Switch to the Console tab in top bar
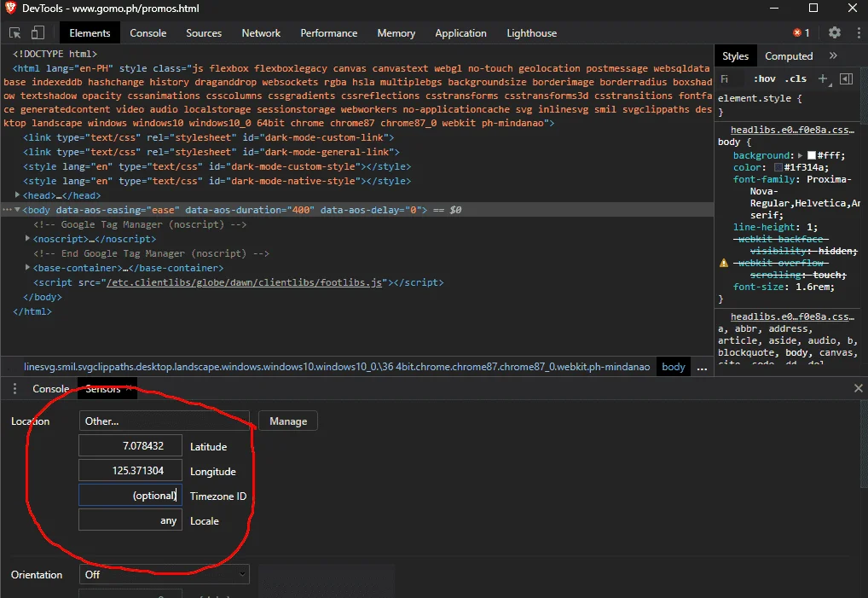The image size is (868, 598). 148,33
